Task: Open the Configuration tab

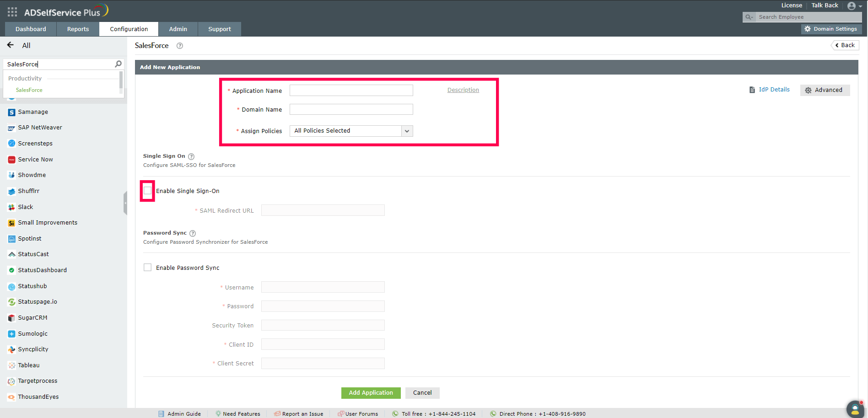Action: pyautogui.click(x=129, y=29)
